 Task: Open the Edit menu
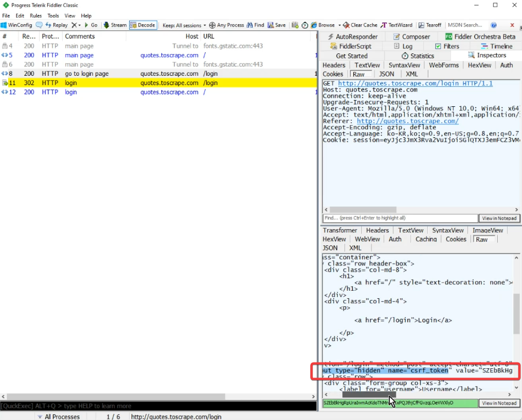click(20, 16)
